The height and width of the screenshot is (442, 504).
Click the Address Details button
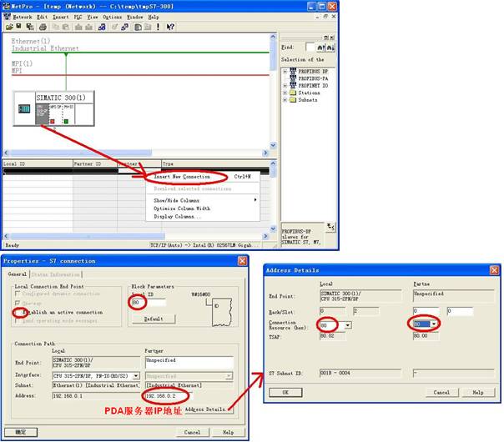(x=209, y=409)
